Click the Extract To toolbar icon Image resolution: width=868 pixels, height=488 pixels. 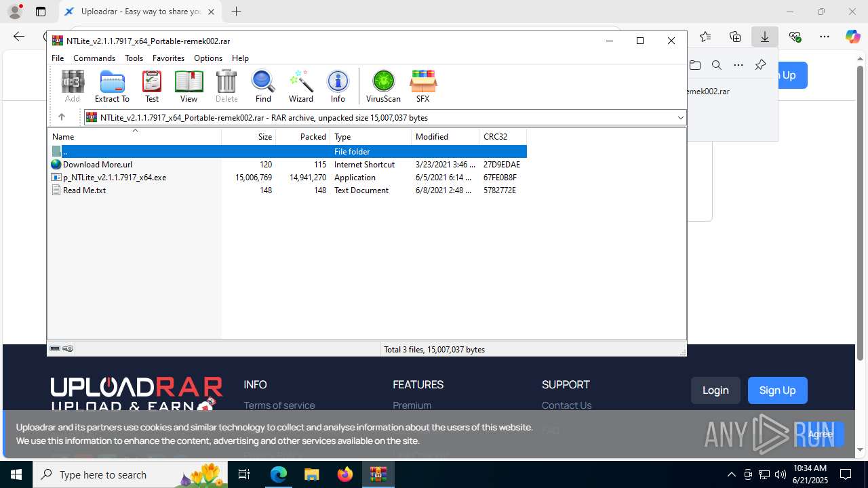tap(112, 86)
